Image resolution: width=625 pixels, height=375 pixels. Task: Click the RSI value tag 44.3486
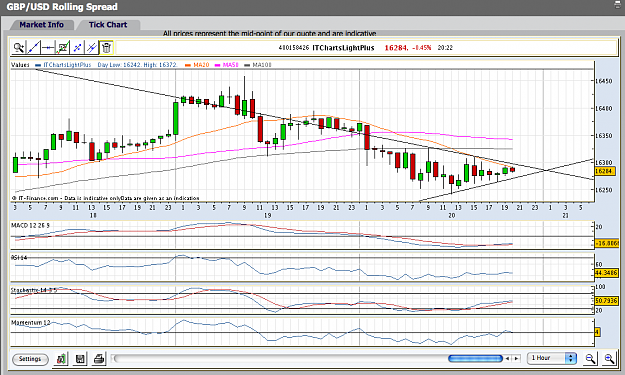click(606, 273)
